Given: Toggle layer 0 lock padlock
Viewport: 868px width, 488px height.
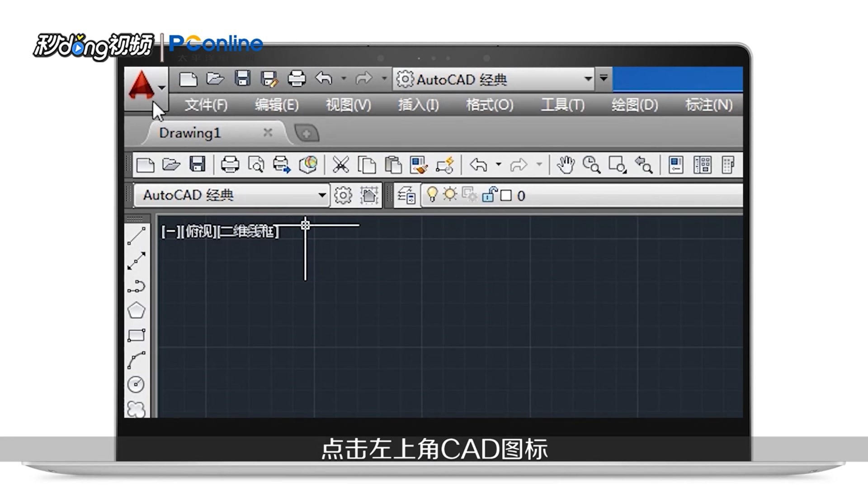Looking at the screenshot, I should point(489,195).
